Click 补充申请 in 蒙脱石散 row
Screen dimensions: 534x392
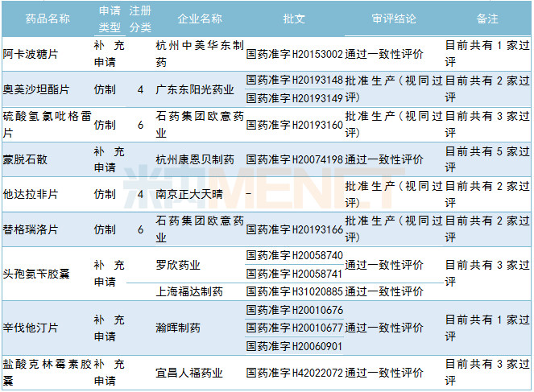click(109, 159)
